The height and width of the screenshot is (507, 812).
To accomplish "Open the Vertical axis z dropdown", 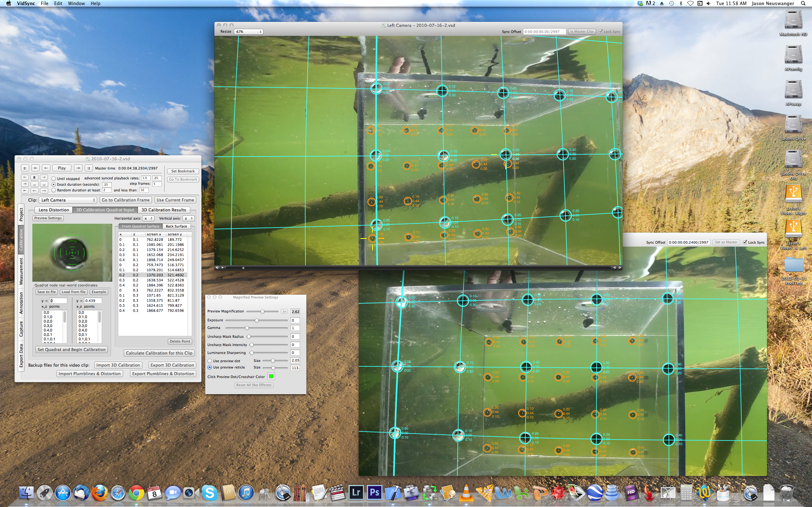I will pos(188,218).
